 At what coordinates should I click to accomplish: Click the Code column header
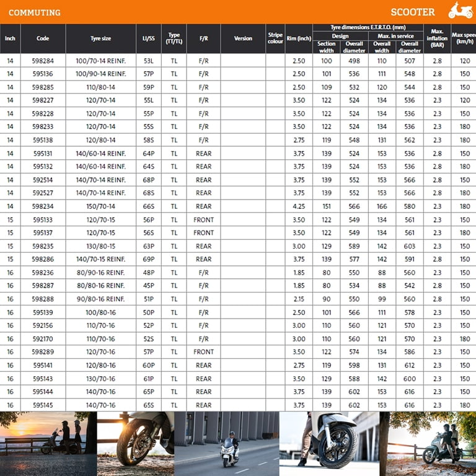pyautogui.click(x=43, y=38)
